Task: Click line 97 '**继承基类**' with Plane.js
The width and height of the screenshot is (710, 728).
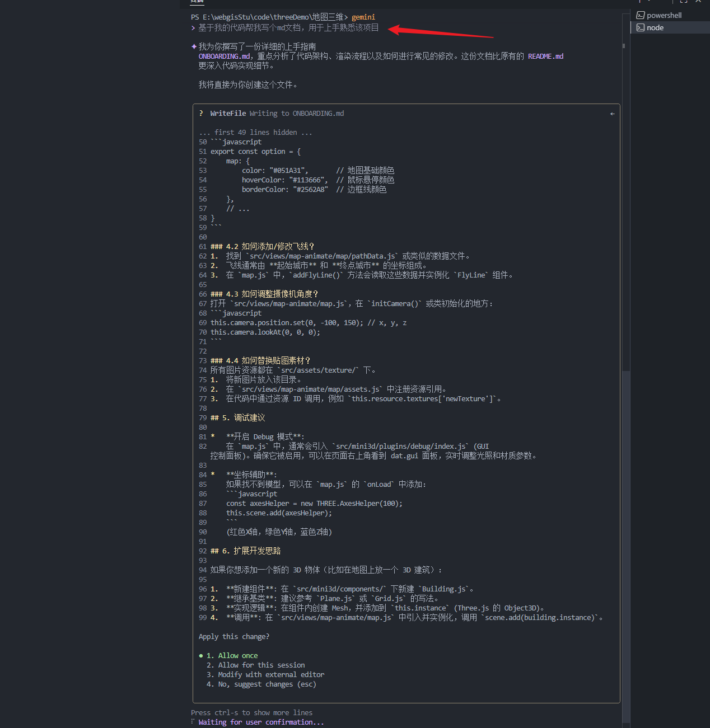Action: pyautogui.click(x=325, y=599)
